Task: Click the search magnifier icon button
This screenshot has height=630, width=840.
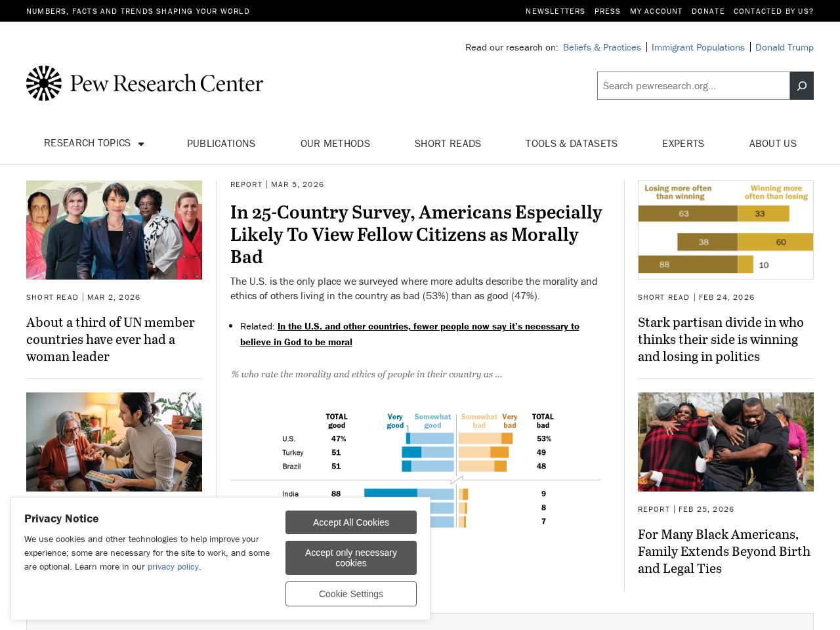Action: (x=801, y=86)
